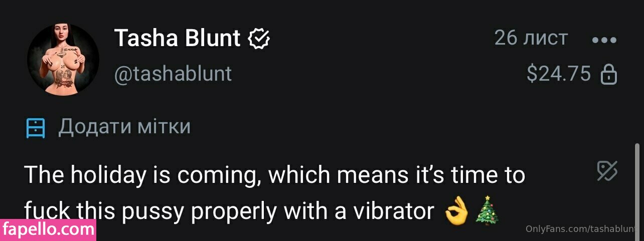Image resolution: width=644 pixels, height=241 pixels.
Task: Open the Tasha Blunt display name link
Action: tap(178, 38)
